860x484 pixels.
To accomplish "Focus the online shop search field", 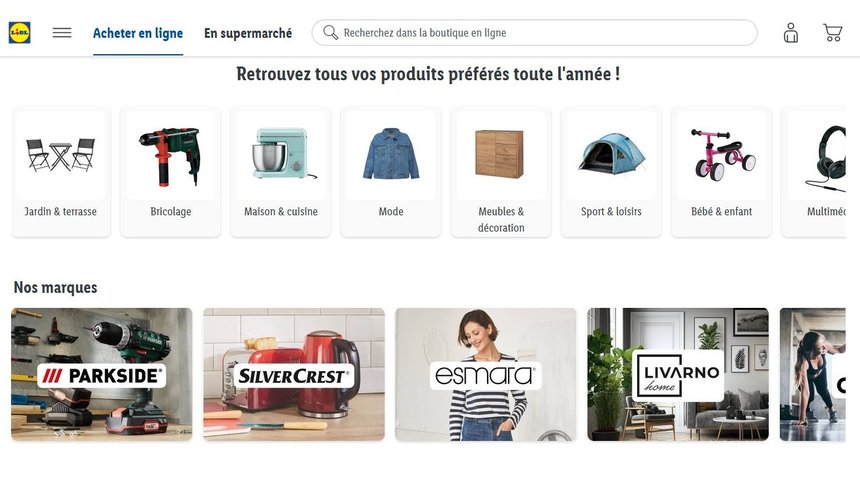I will pos(534,33).
